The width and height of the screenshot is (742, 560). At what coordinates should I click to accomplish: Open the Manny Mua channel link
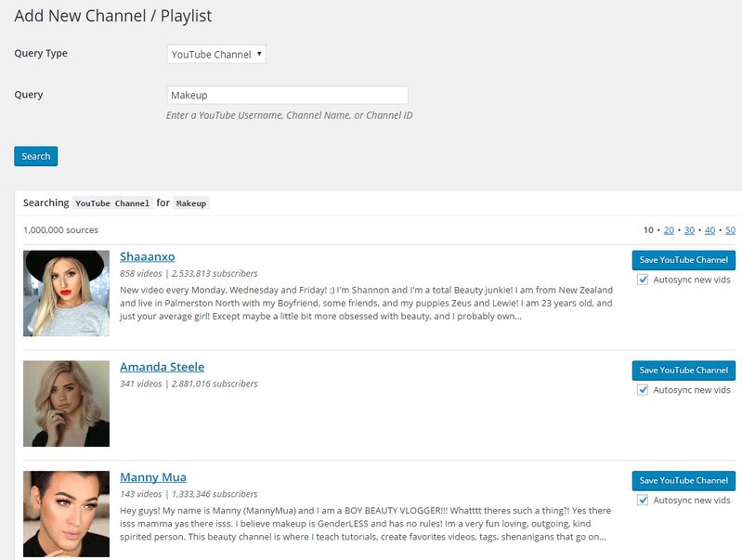(153, 477)
